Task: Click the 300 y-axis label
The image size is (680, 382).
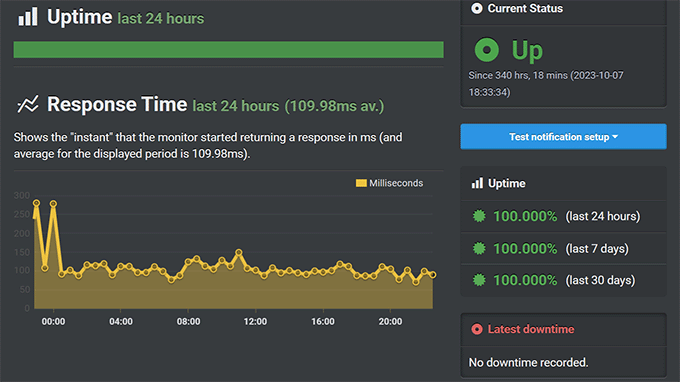Action: click(x=22, y=195)
